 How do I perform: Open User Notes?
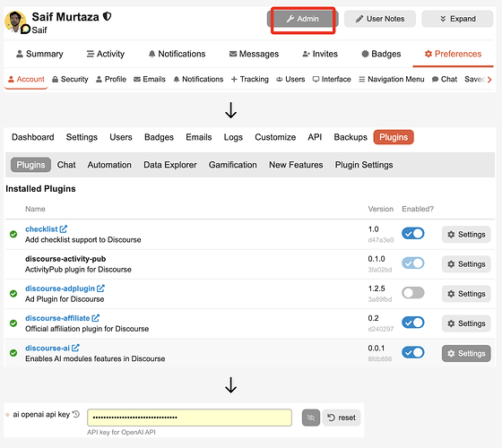click(380, 19)
